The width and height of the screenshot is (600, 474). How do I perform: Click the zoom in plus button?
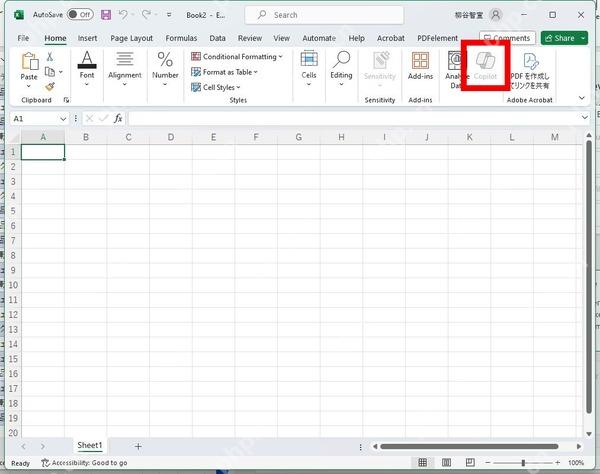(x=558, y=463)
